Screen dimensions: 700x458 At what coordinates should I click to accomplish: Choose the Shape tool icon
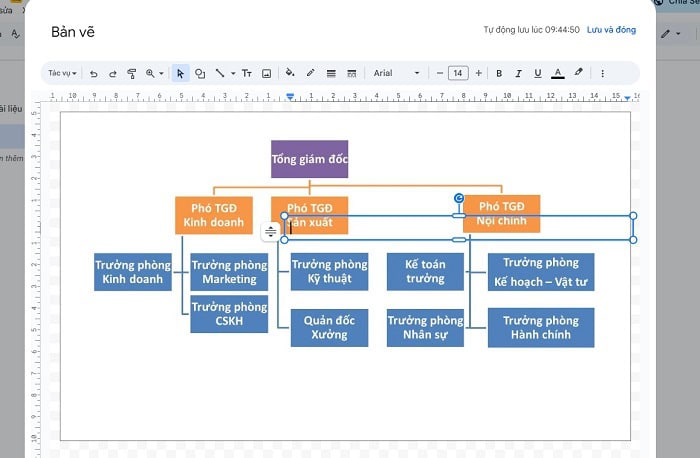(x=200, y=73)
